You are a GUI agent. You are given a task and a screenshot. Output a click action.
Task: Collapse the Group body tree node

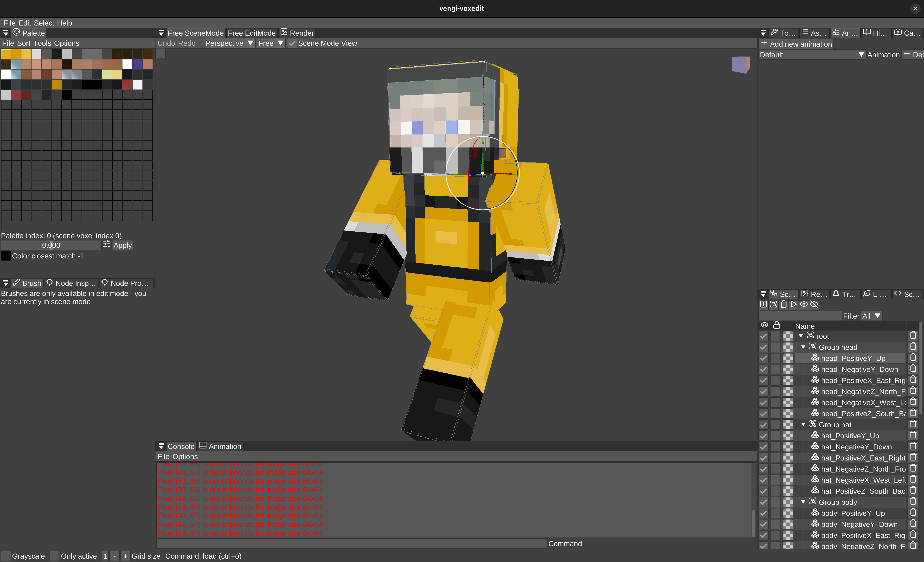pyautogui.click(x=803, y=502)
